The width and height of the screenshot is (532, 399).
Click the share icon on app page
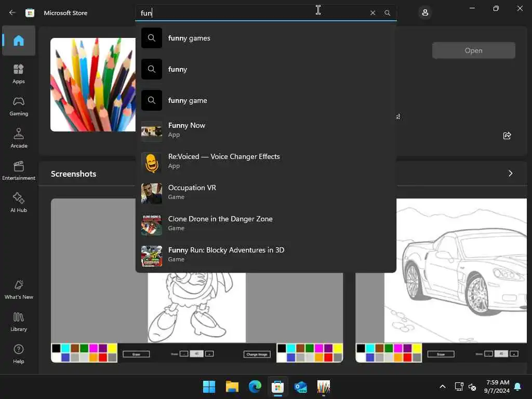pyautogui.click(x=507, y=136)
